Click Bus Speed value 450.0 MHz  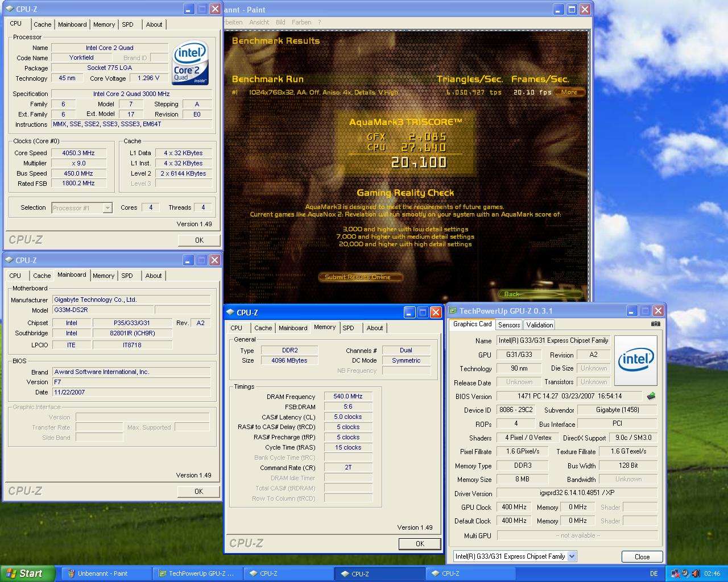click(78, 173)
